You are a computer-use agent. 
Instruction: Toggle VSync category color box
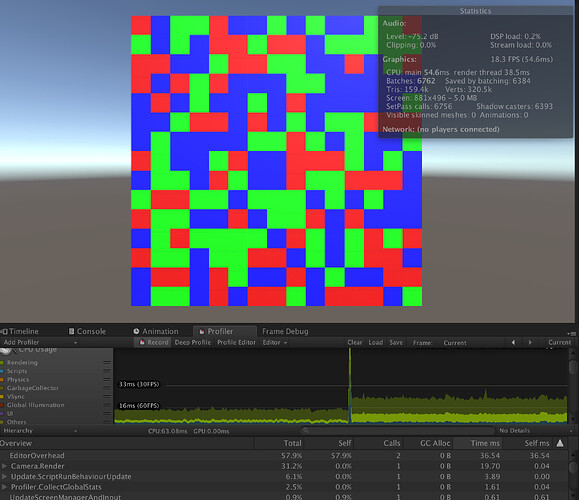coord(2,397)
